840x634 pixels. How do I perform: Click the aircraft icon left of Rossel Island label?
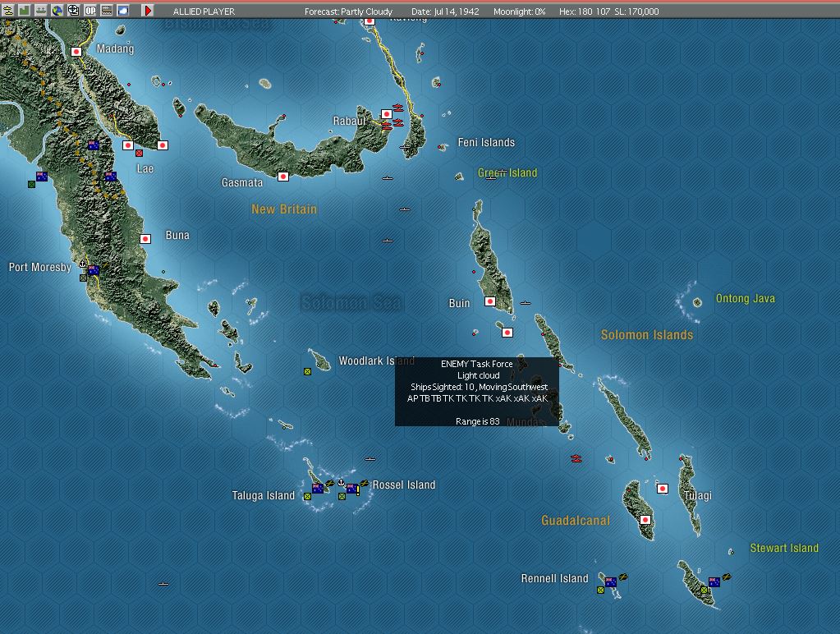pyautogui.click(x=365, y=483)
